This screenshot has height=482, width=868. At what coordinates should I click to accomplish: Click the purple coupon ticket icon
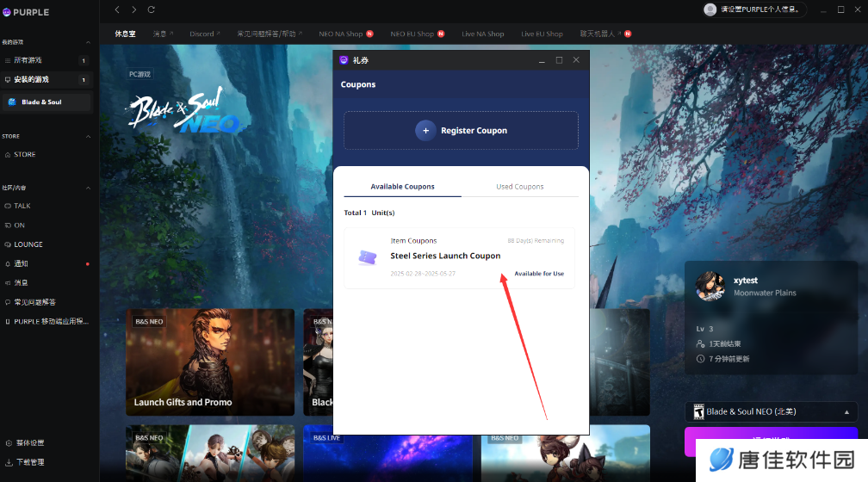[x=368, y=257]
